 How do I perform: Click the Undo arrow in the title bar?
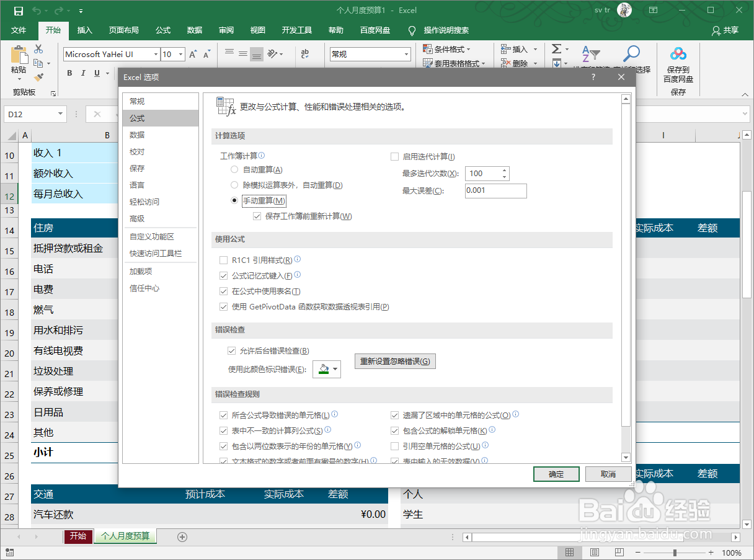pos(36,11)
